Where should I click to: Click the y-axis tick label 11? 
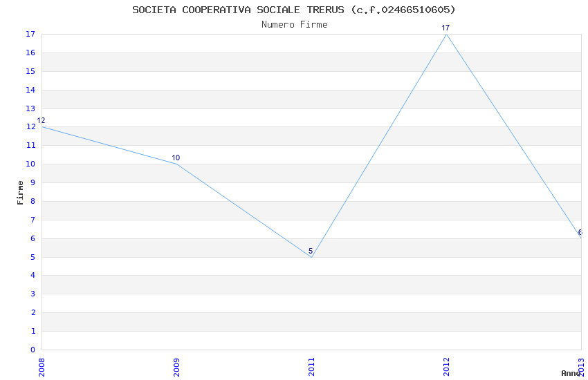click(30, 145)
